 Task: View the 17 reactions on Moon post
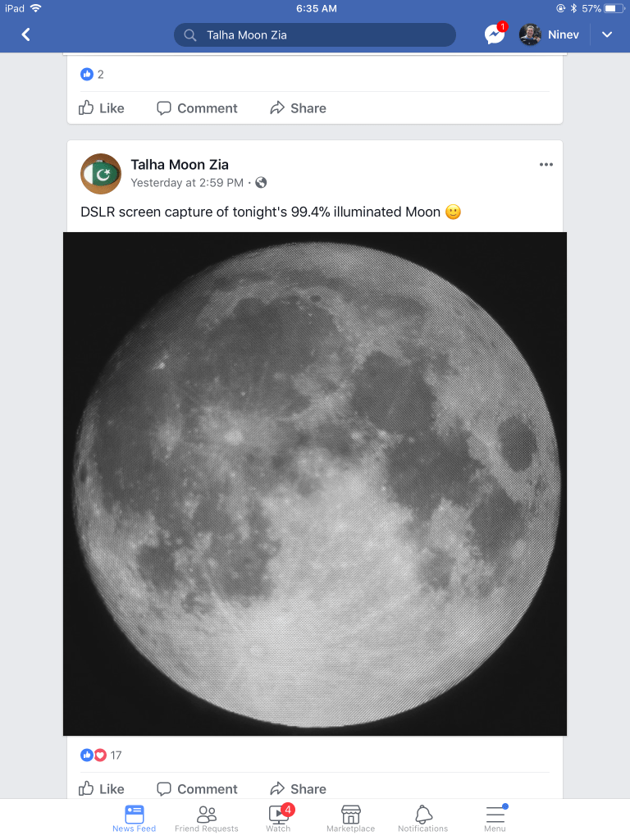[101, 756]
